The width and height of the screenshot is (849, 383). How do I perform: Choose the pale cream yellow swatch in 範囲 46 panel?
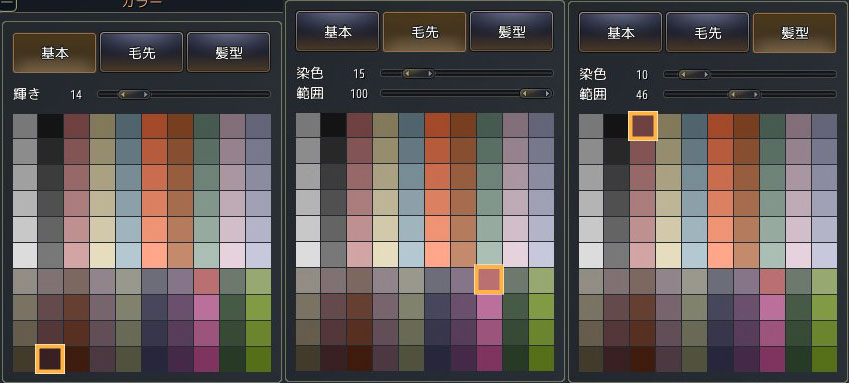point(668,255)
